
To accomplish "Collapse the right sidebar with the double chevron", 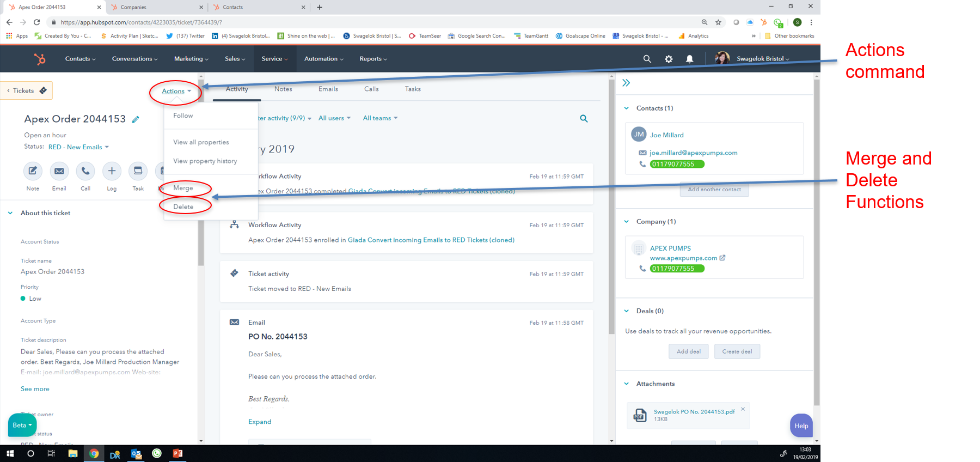I will (626, 83).
